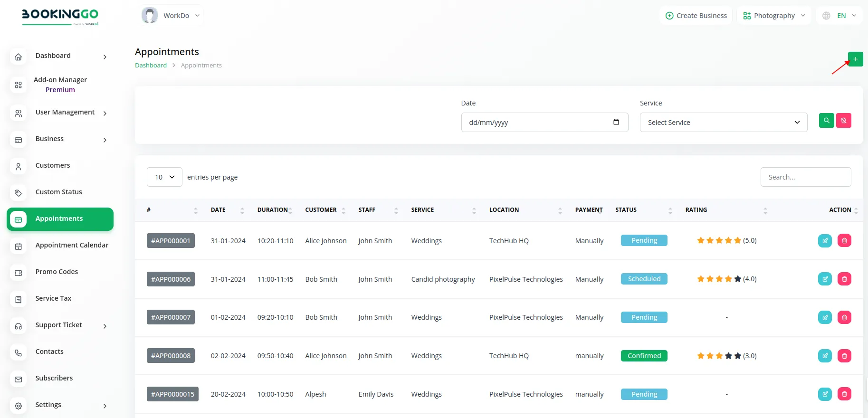
Task: Click the Confirmed status badge
Action: (644, 356)
